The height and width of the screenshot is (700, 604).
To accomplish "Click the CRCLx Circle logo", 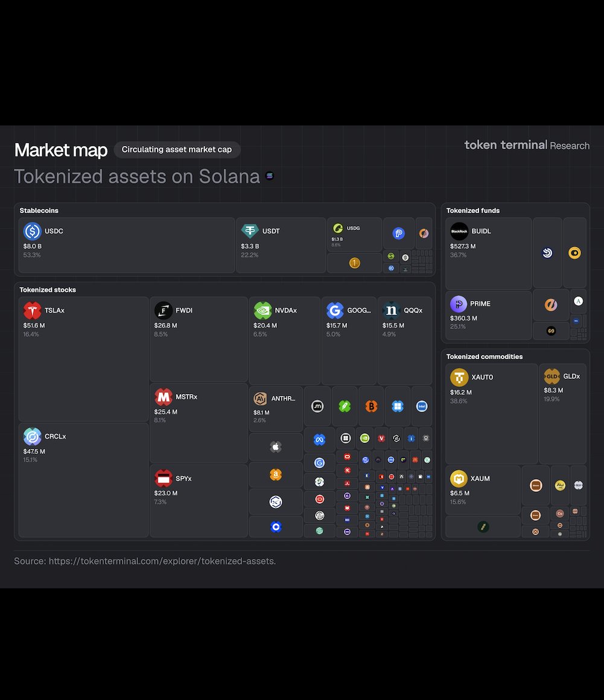I will 32,437.
